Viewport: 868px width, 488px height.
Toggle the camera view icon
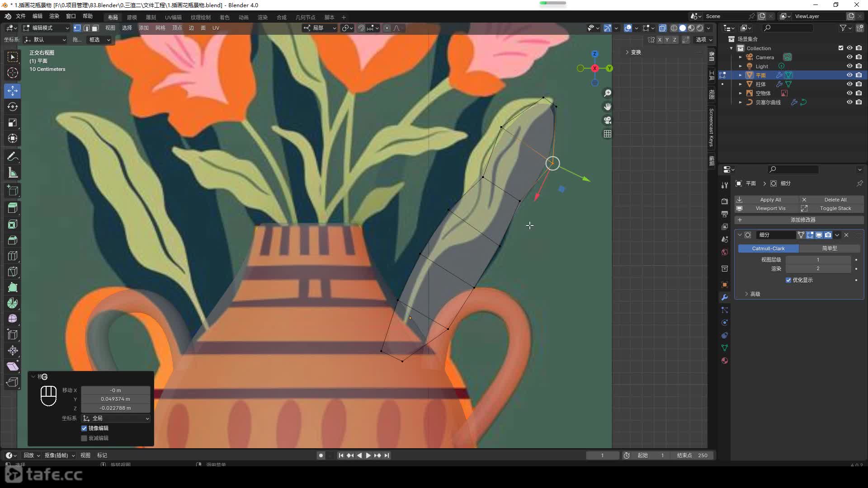pos(608,120)
